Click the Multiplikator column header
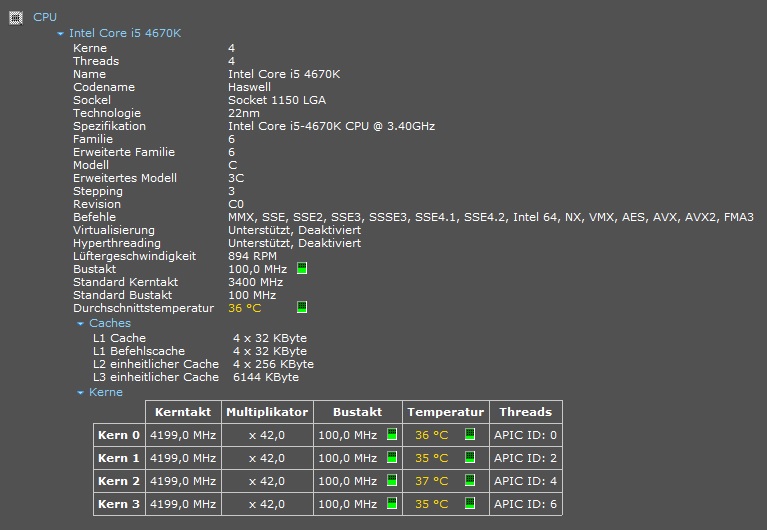This screenshot has height=530, width=767. (x=267, y=412)
